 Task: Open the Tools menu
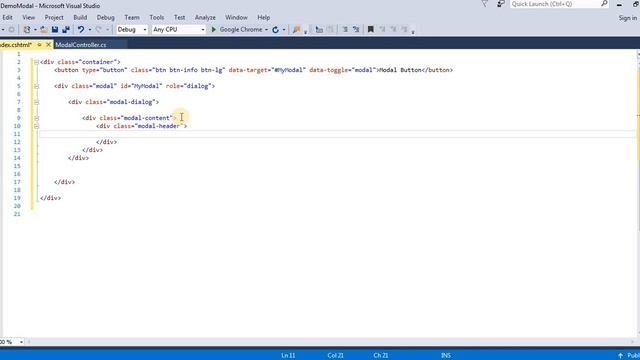[156, 18]
